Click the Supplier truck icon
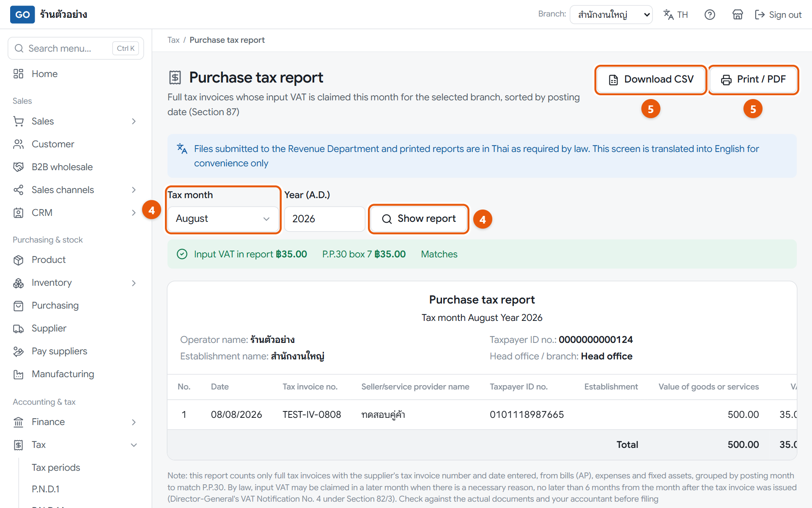This screenshot has width=812, height=508. [18, 329]
